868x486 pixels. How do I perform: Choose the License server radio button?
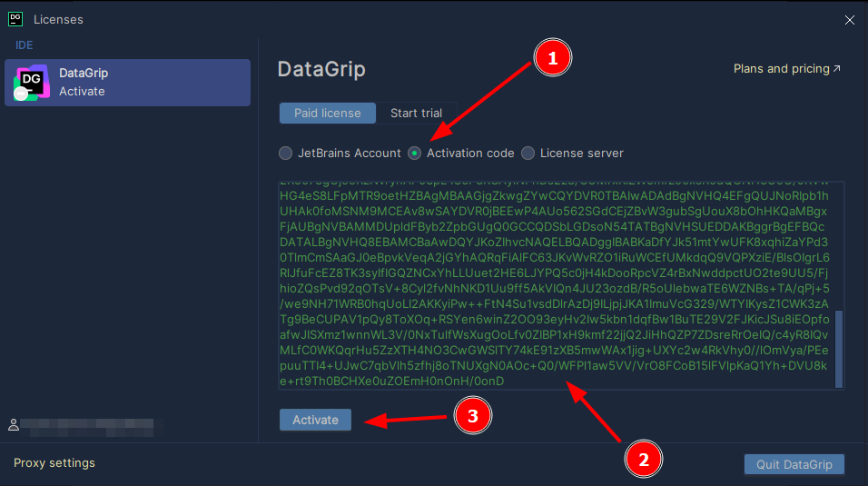[528, 154]
